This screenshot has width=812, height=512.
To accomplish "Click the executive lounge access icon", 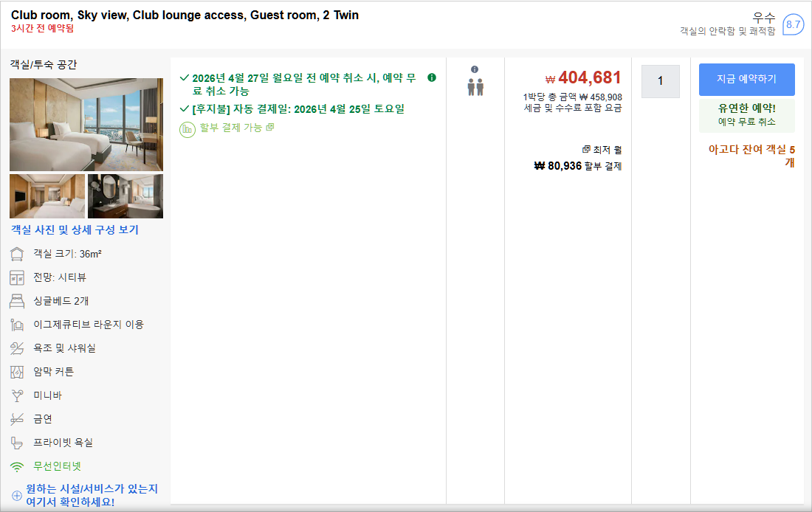I will pos(17,325).
